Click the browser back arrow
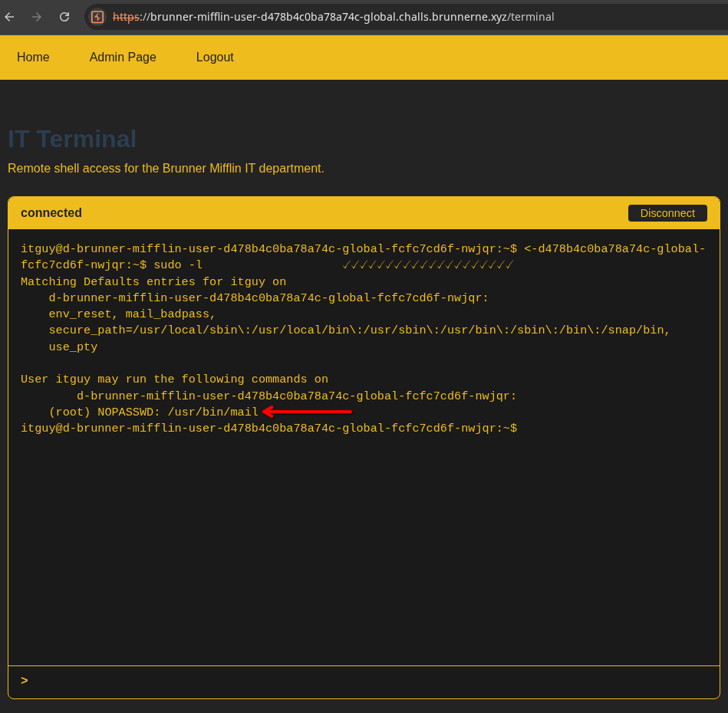The height and width of the screenshot is (713, 728). point(9,17)
